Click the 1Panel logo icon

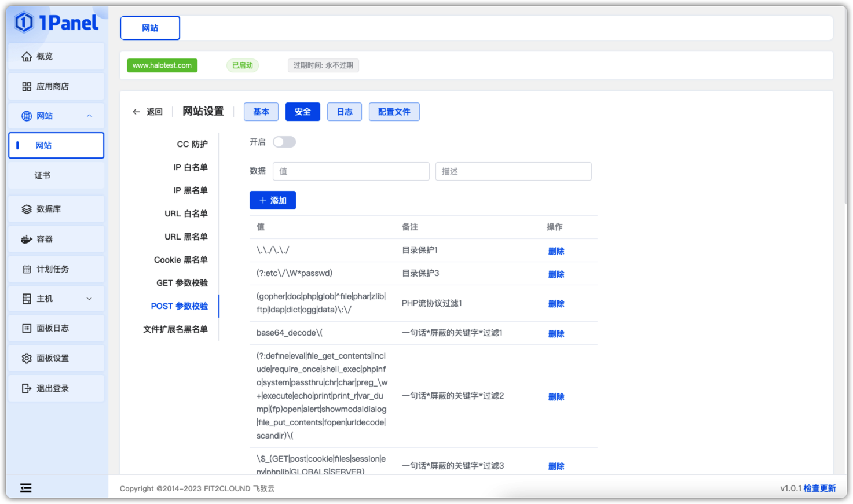(x=24, y=23)
